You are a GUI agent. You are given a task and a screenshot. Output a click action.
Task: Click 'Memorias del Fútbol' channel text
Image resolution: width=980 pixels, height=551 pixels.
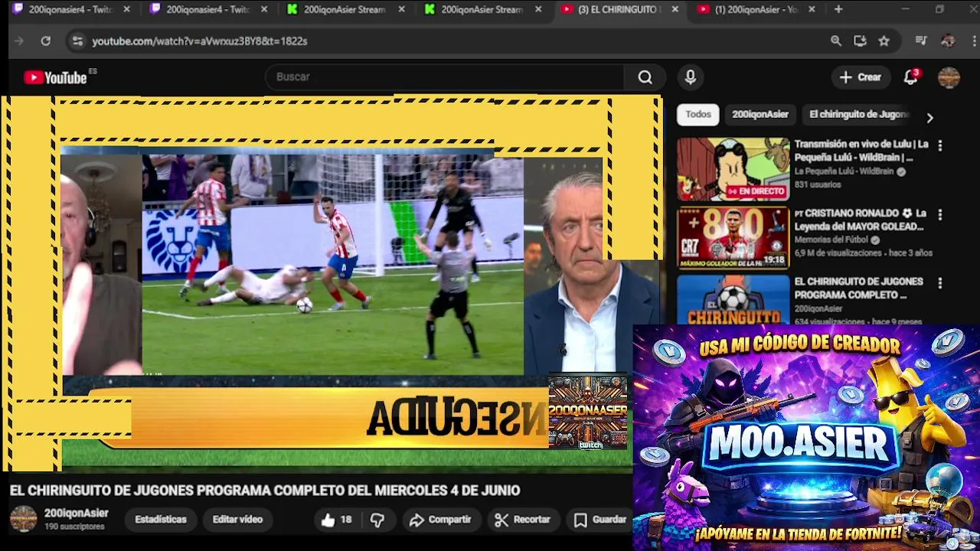(x=831, y=240)
